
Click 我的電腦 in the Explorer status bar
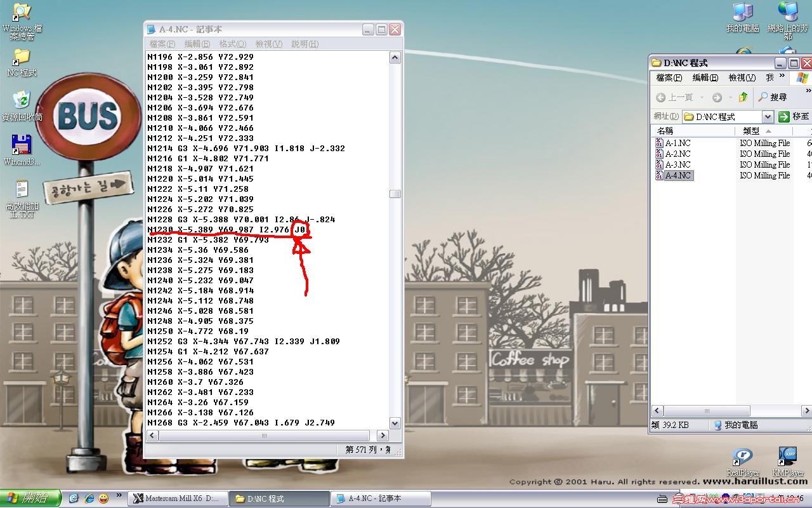(736, 425)
